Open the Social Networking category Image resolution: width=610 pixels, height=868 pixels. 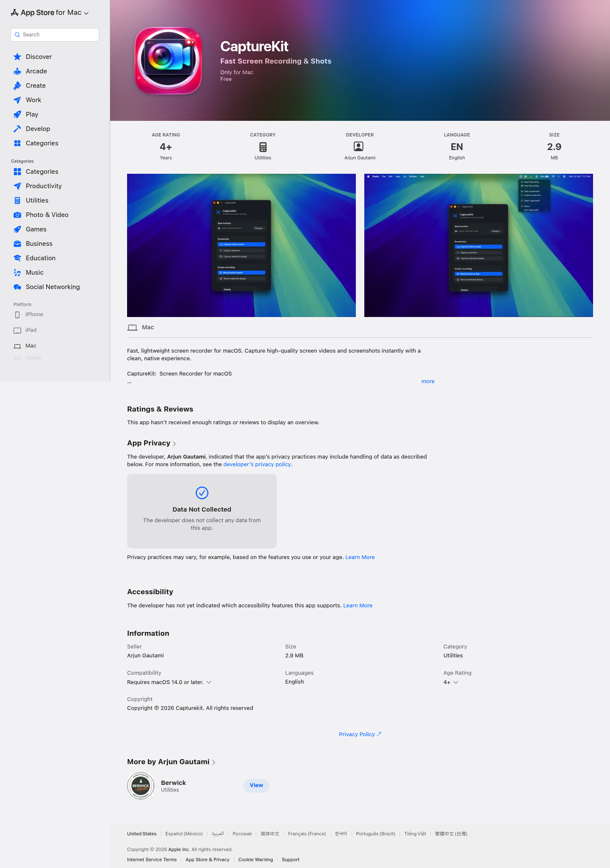pyautogui.click(x=55, y=287)
